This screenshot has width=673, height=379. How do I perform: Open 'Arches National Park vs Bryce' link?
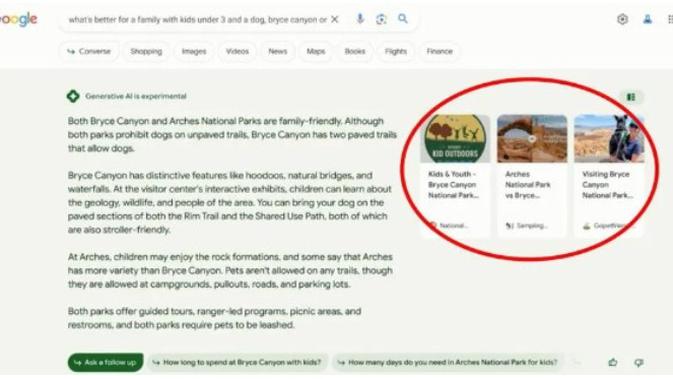point(527,185)
